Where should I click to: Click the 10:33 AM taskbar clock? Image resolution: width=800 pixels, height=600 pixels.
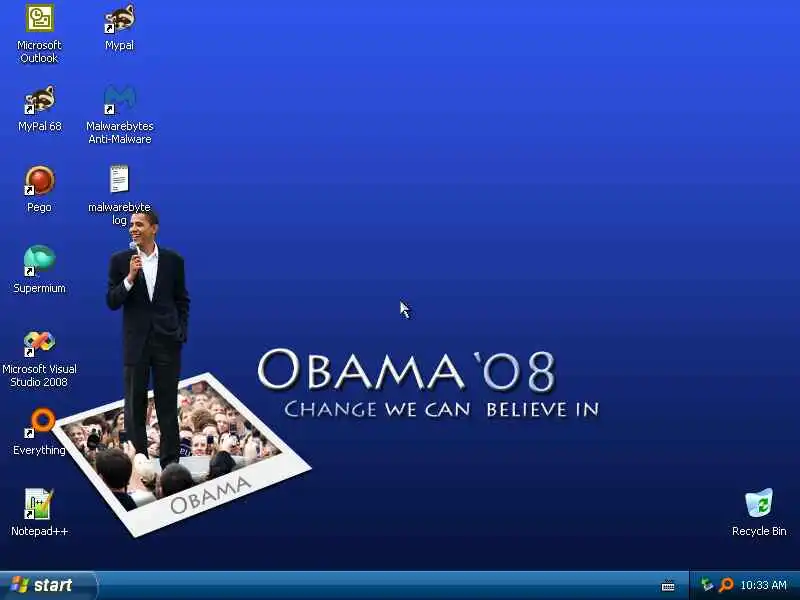pos(763,585)
